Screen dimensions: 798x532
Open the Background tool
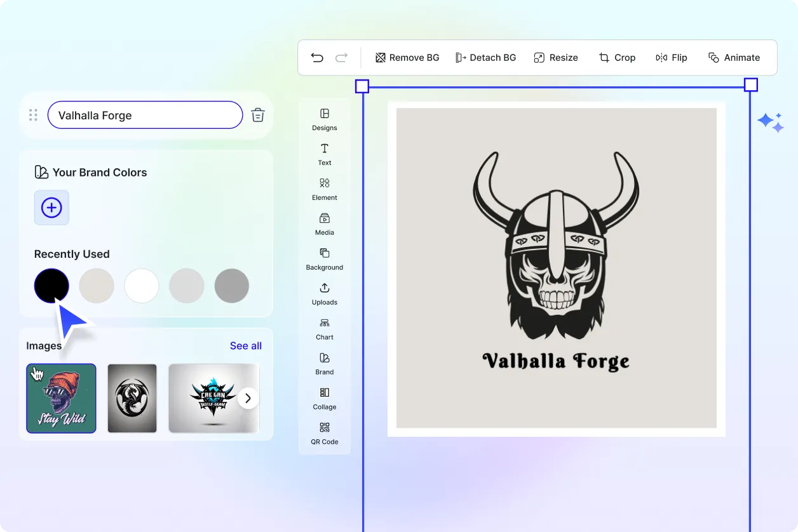coord(325,258)
